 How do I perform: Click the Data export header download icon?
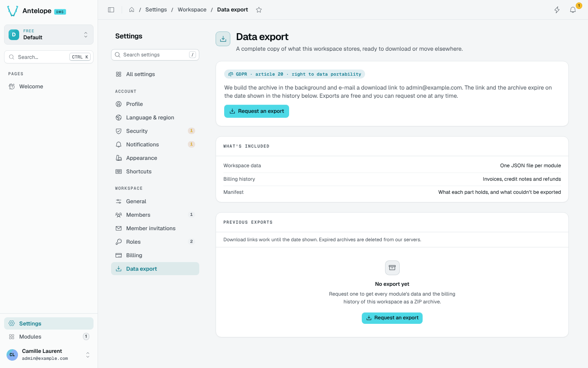point(223,39)
